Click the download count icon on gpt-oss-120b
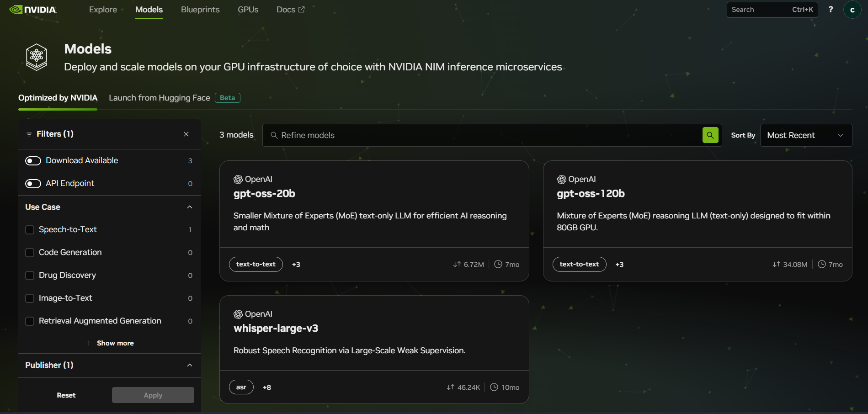Viewport: 868px width, 414px height. (776, 264)
